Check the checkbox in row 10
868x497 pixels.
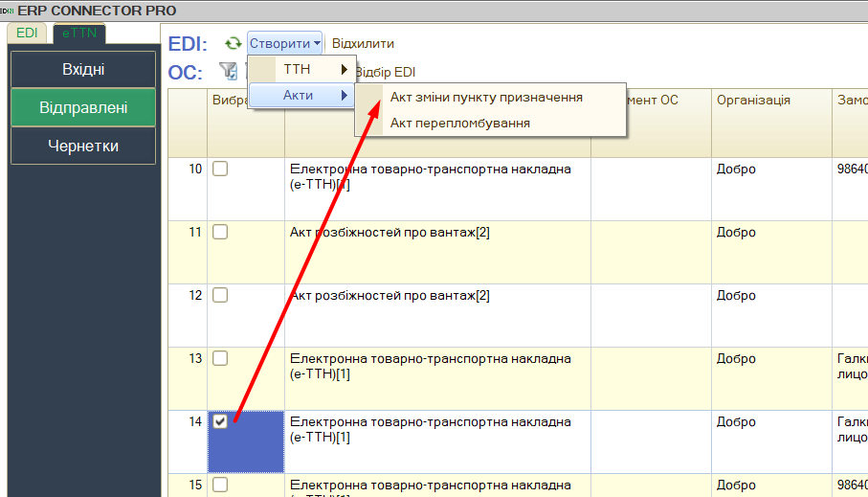220,169
